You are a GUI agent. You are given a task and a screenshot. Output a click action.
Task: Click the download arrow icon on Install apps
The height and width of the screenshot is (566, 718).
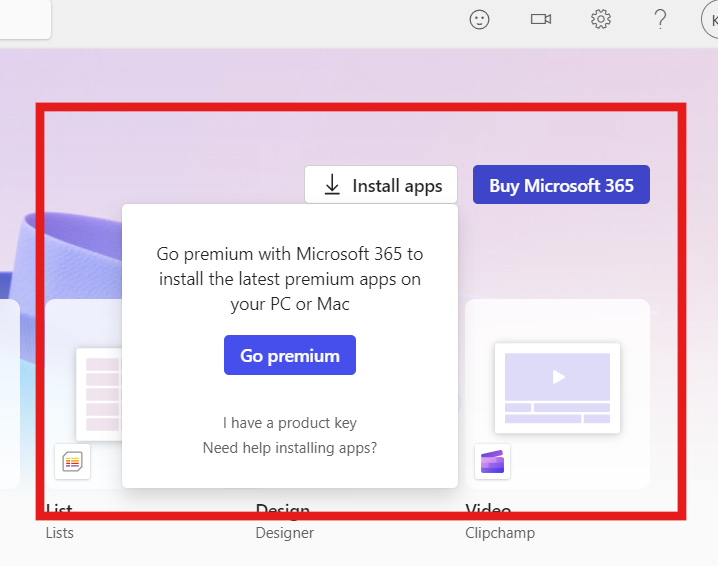pos(332,185)
